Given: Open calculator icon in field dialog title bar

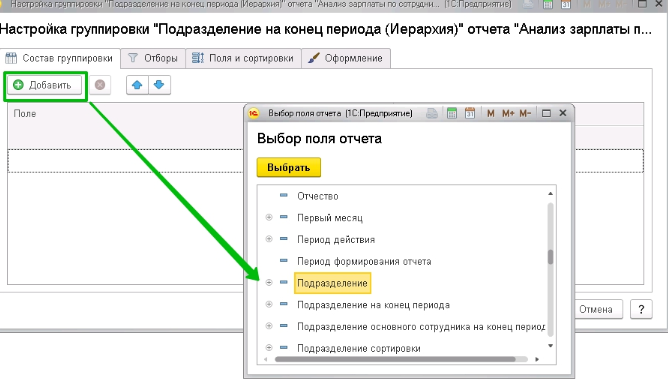Looking at the screenshot, I should coord(452,113).
